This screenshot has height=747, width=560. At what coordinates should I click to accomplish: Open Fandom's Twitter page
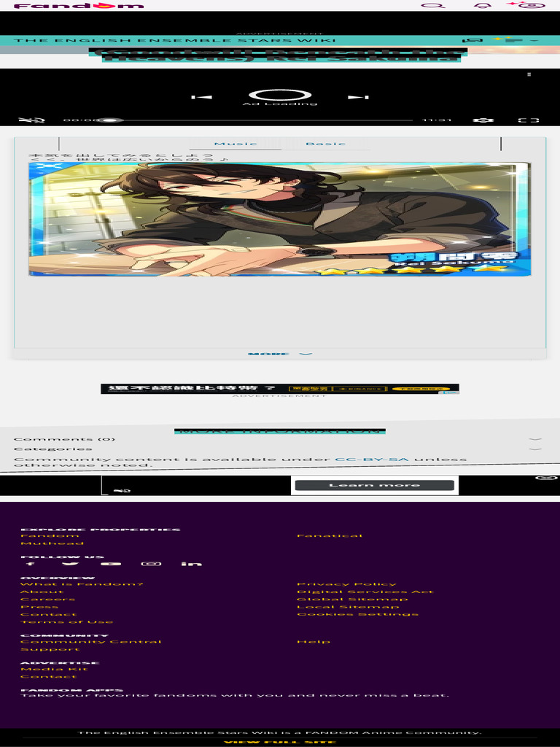tap(71, 564)
